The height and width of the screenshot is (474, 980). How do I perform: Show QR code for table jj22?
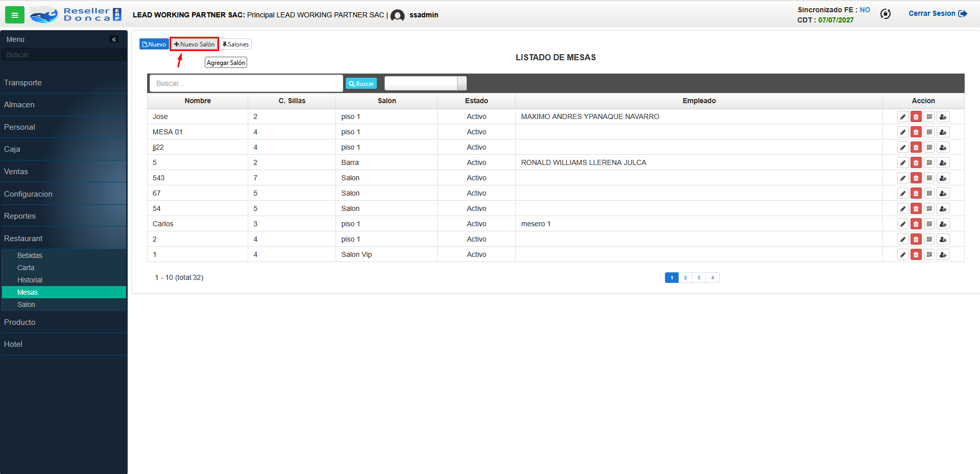(x=929, y=148)
